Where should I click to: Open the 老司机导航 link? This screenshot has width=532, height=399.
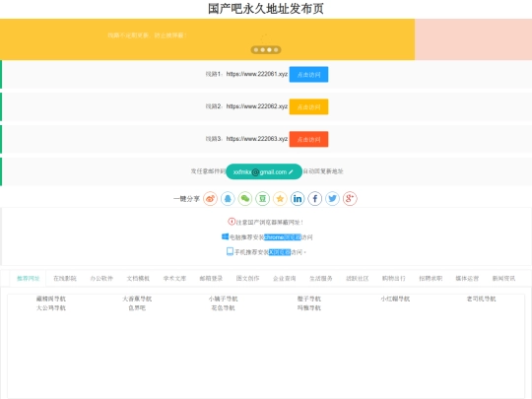(x=481, y=299)
